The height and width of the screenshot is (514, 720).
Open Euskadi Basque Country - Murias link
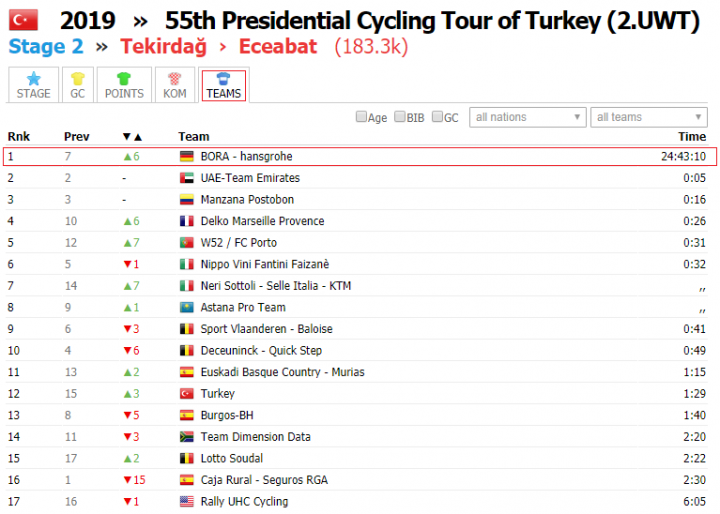coord(282,373)
